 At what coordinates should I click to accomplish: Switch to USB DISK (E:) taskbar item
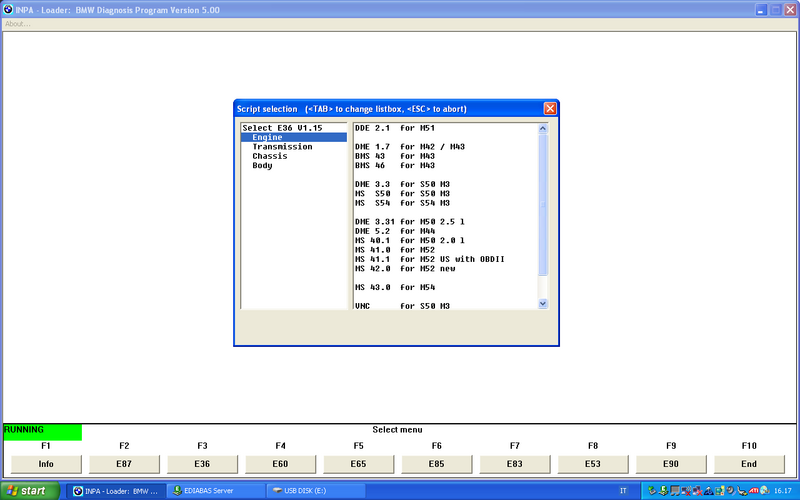316,491
